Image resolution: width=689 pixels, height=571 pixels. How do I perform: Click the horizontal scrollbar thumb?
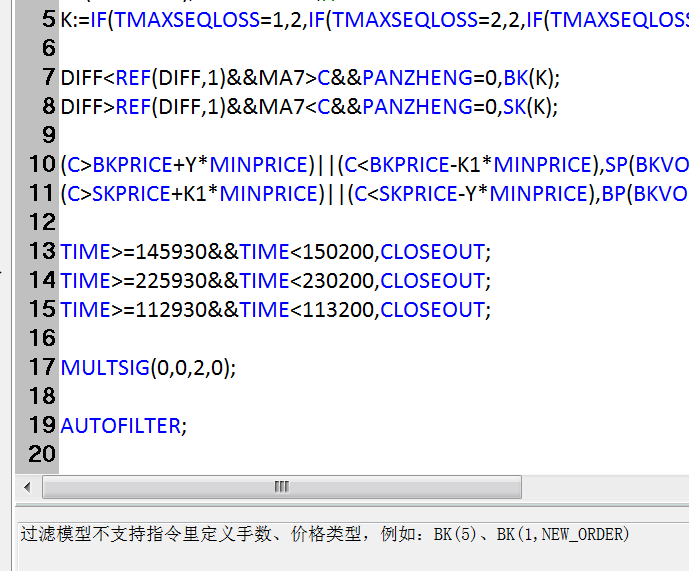coord(282,487)
